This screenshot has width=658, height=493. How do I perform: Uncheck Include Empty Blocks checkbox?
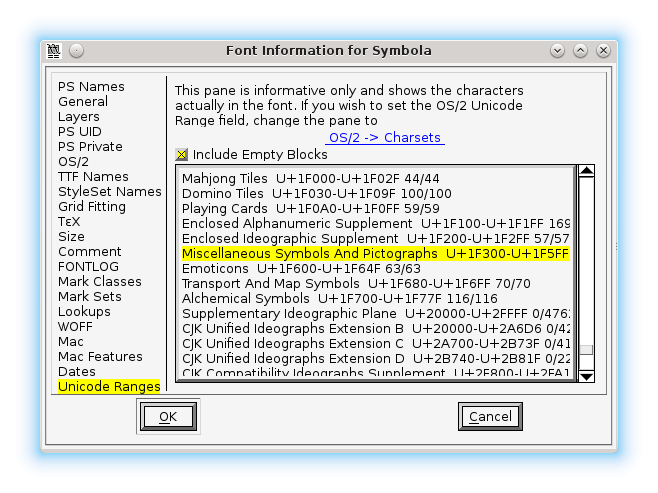(x=181, y=155)
